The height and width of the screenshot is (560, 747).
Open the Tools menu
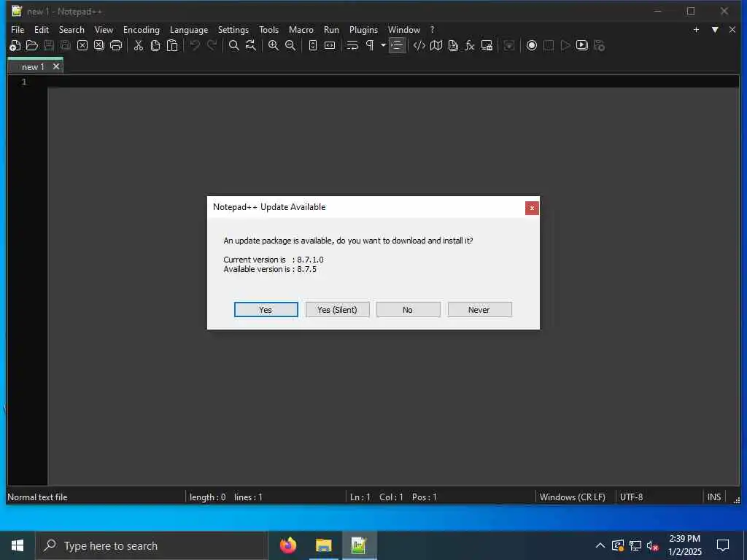pyautogui.click(x=268, y=29)
